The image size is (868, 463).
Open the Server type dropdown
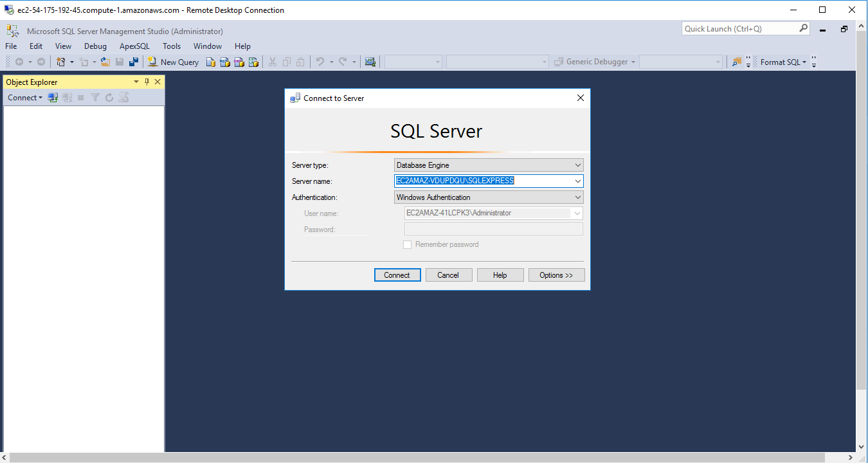coord(577,165)
